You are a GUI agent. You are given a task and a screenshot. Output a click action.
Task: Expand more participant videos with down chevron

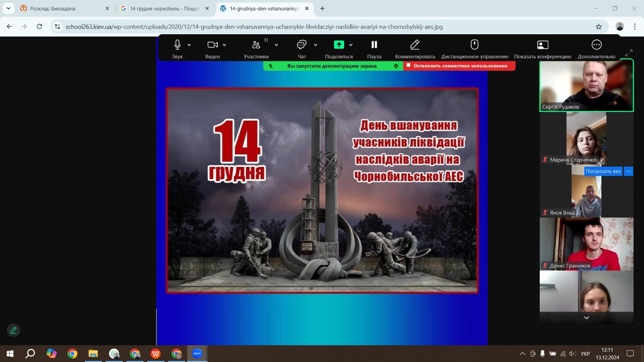586,318
